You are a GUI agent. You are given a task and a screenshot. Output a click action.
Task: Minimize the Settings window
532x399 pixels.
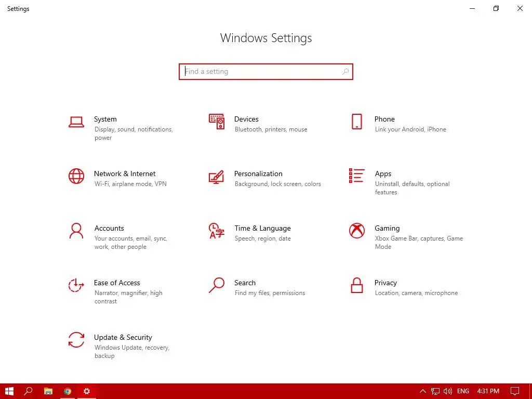click(472, 8)
